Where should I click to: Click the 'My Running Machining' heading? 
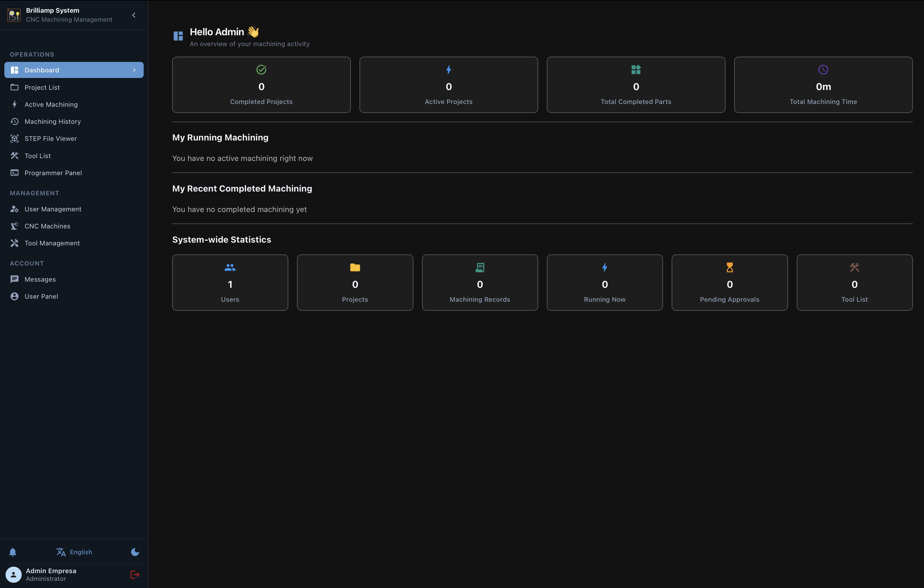pyautogui.click(x=220, y=137)
